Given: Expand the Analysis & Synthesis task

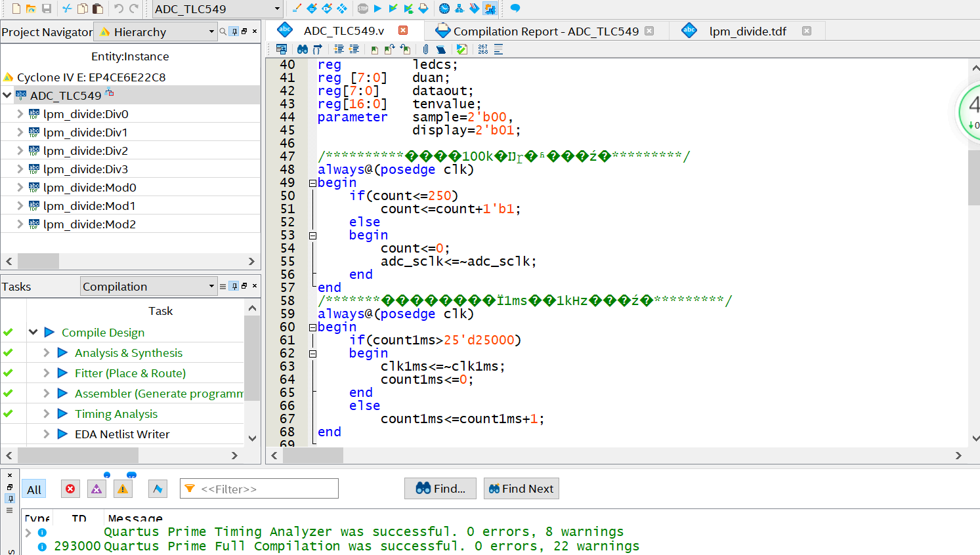Looking at the screenshot, I should click(46, 352).
